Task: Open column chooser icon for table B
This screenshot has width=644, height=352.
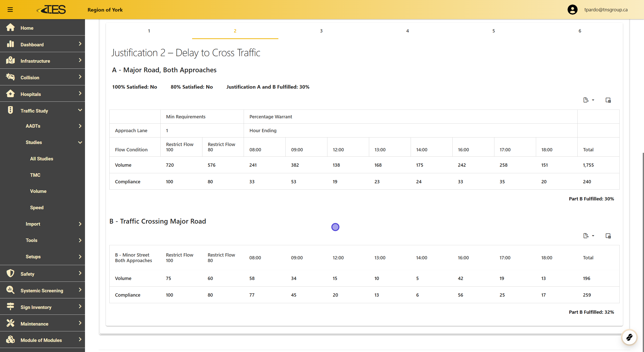Action: 608,236
